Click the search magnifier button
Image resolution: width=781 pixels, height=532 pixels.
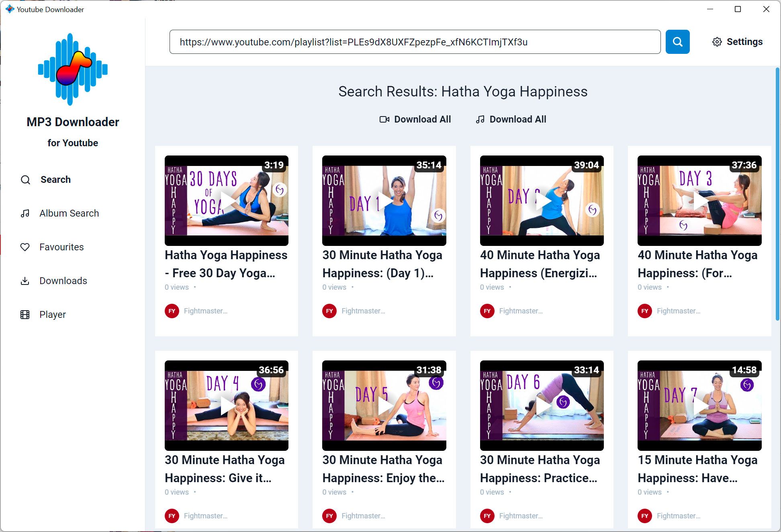[677, 41]
